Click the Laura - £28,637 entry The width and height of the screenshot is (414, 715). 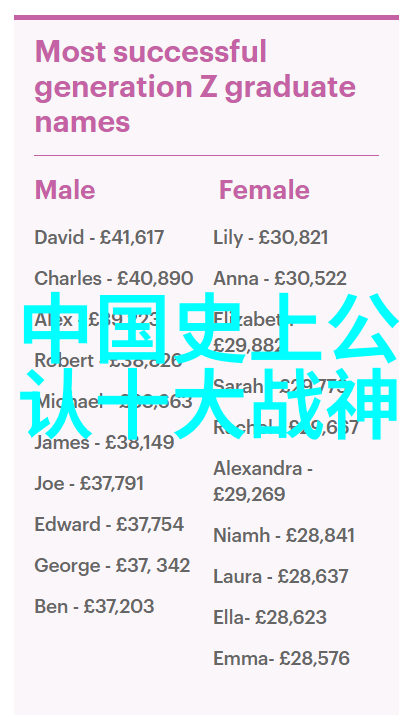281,576
